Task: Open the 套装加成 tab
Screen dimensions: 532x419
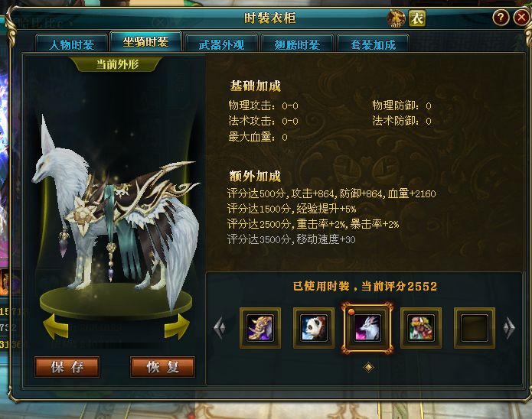Action: (x=373, y=44)
